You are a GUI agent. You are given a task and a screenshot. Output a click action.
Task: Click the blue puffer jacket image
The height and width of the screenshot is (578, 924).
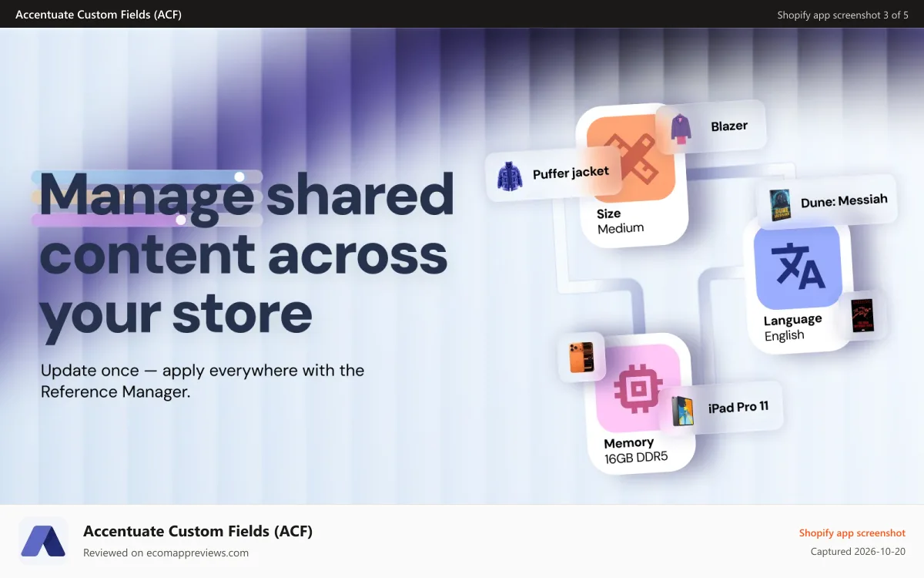pyautogui.click(x=509, y=177)
